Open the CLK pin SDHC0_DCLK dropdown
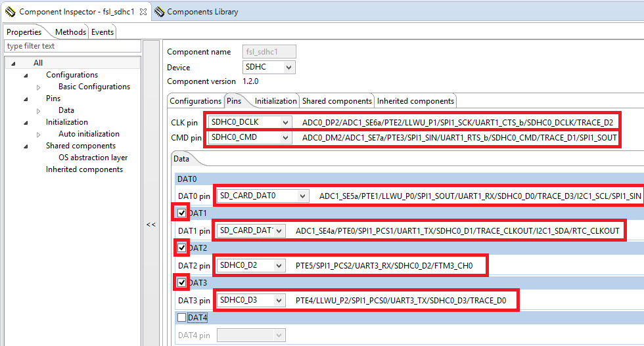644x346 pixels. click(285, 122)
